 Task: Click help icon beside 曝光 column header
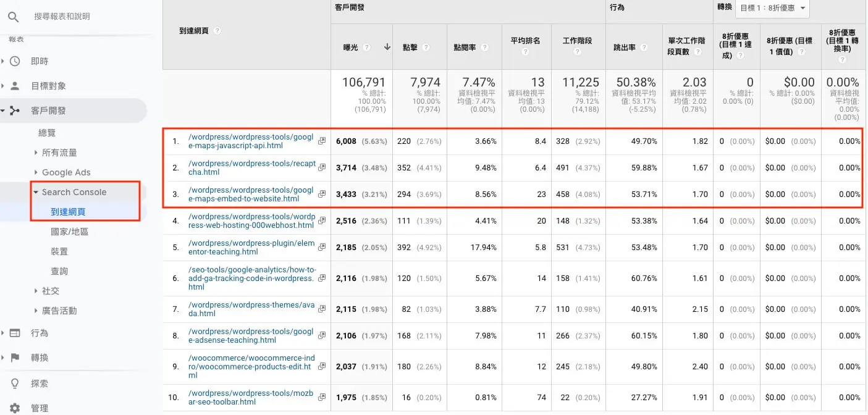pyautogui.click(x=367, y=47)
